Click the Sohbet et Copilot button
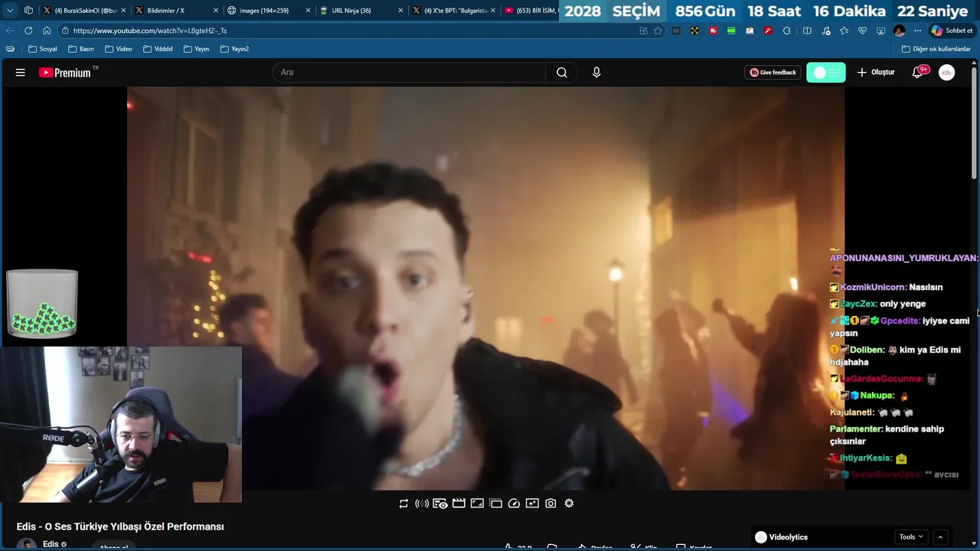 (952, 31)
